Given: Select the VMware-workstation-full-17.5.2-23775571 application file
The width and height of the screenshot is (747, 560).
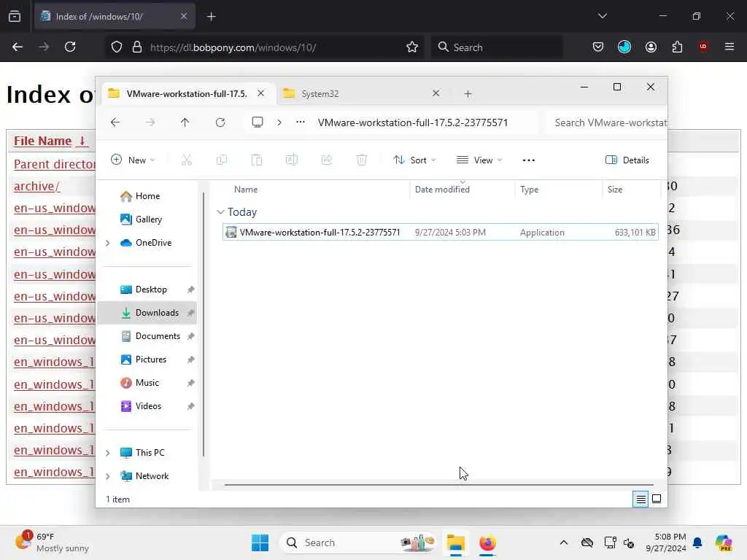Looking at the screenshot, I should (440, 233).
